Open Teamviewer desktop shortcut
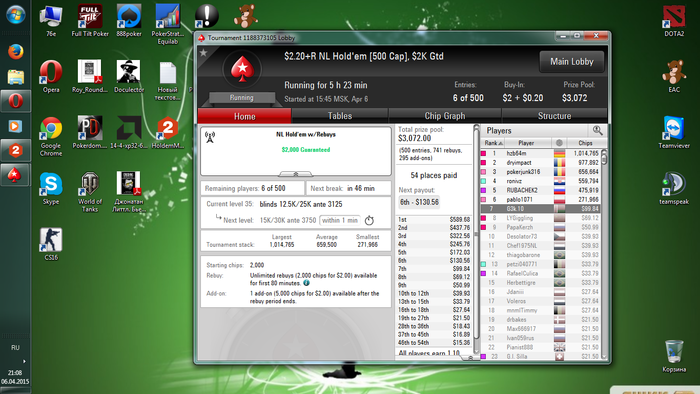The width and height of the screenshot is (700, 394). 674,133
